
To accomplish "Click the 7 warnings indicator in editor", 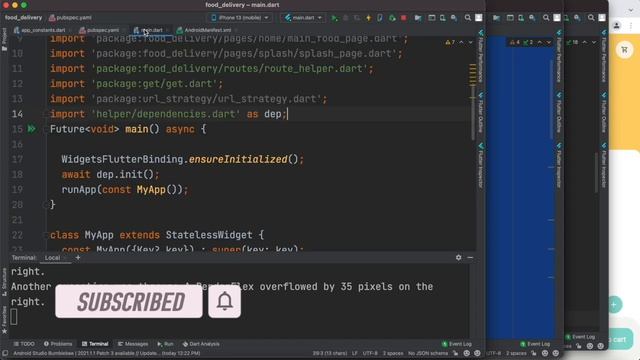I will point(450,42).
